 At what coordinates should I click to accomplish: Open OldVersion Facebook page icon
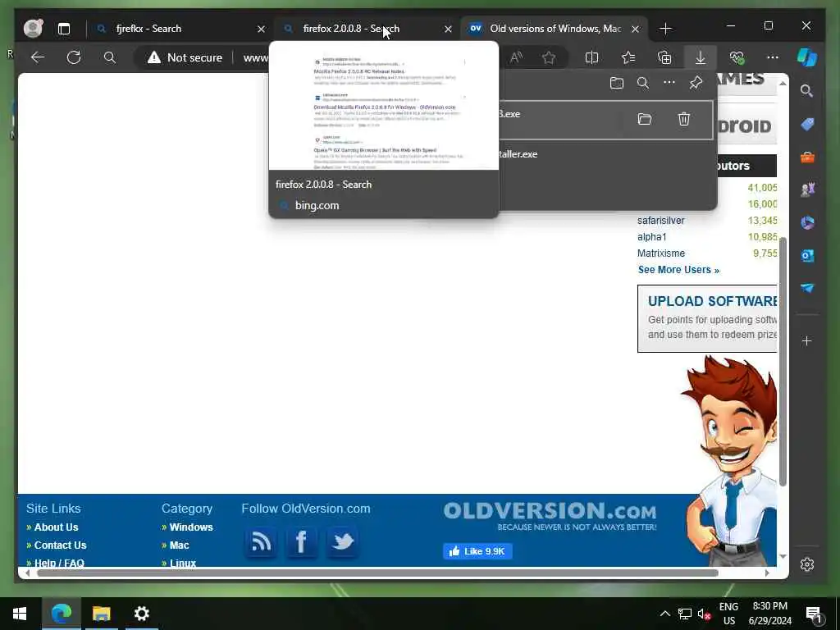point(301,541)
